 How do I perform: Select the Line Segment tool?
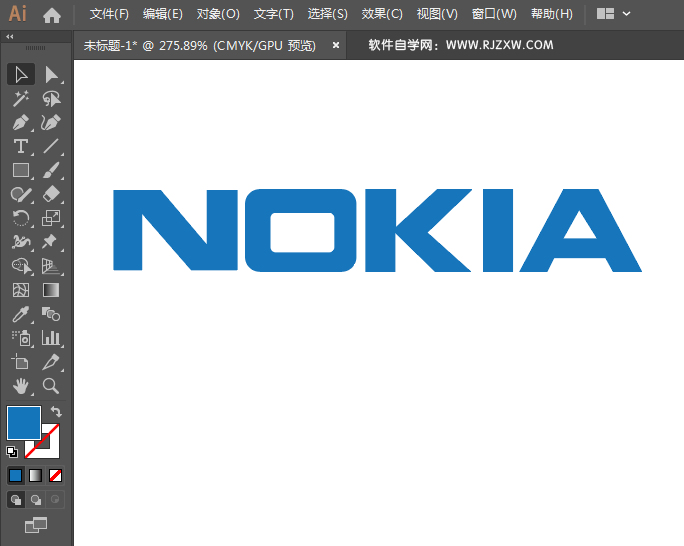pyautogui.click(x=51, y=147)
